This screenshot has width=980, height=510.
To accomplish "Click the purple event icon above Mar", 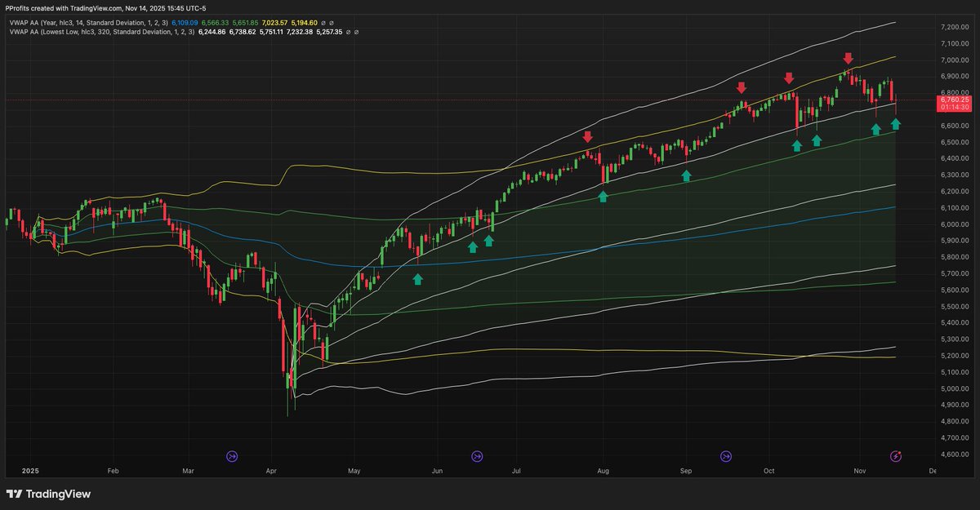I will point(232,456).
